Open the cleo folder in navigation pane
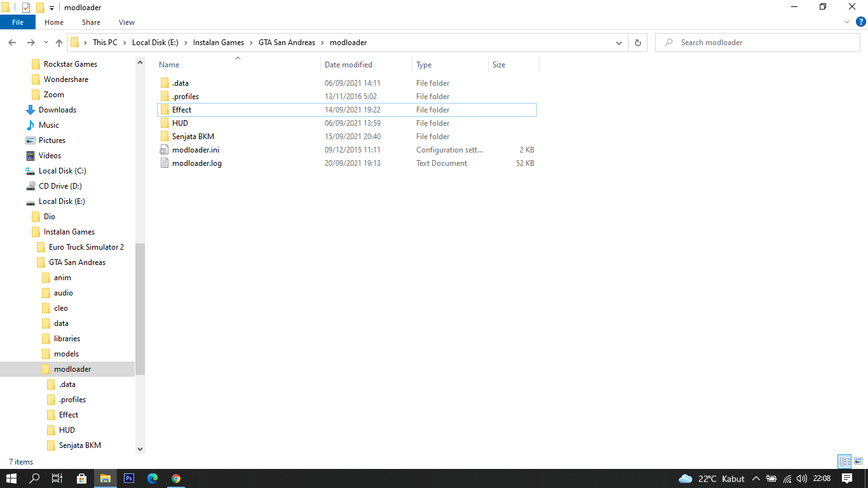This screenshot has height=488, width=868. [60, 308]
